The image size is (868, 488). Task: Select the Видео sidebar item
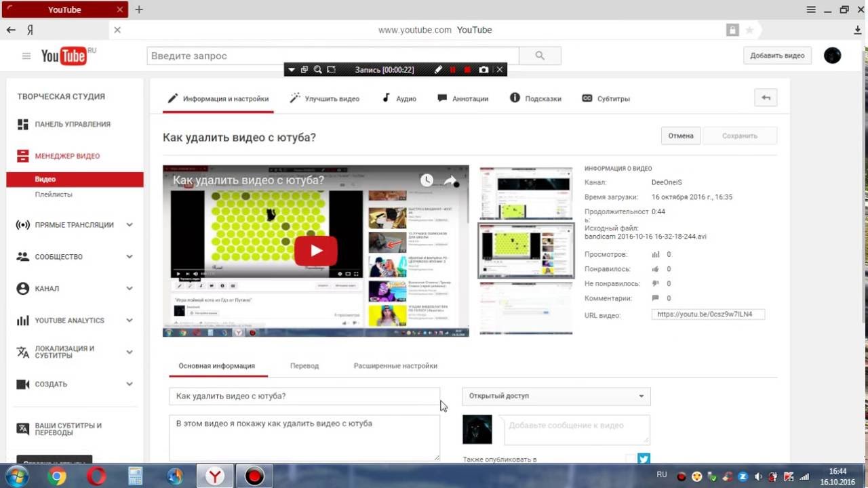pos(75,180)
